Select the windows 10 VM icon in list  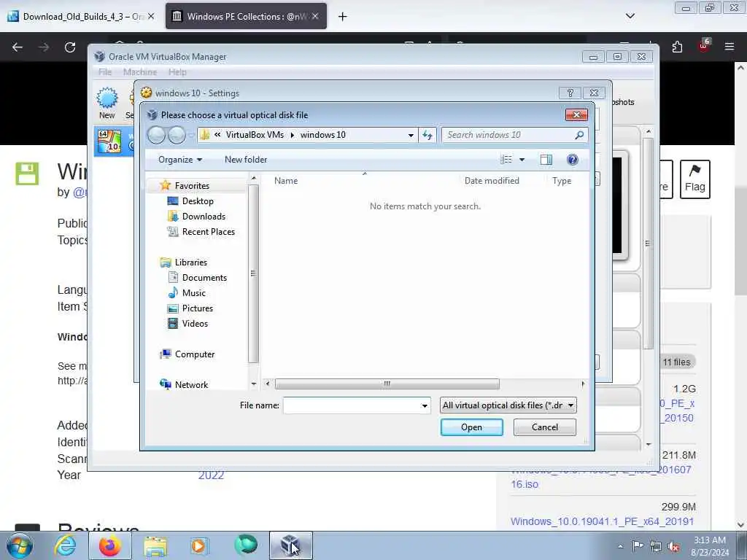109,141
